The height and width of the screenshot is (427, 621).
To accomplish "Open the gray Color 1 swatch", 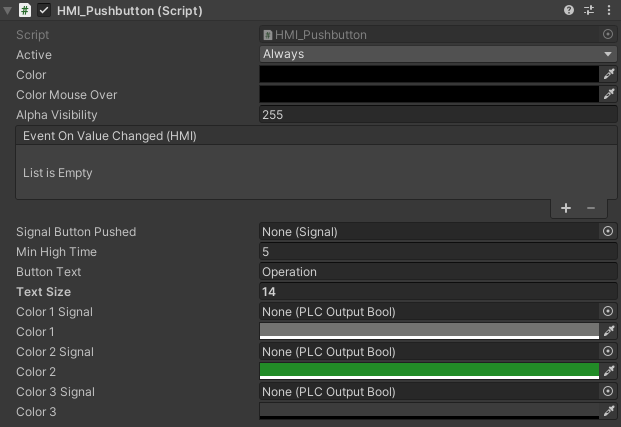I will (428, 331).
